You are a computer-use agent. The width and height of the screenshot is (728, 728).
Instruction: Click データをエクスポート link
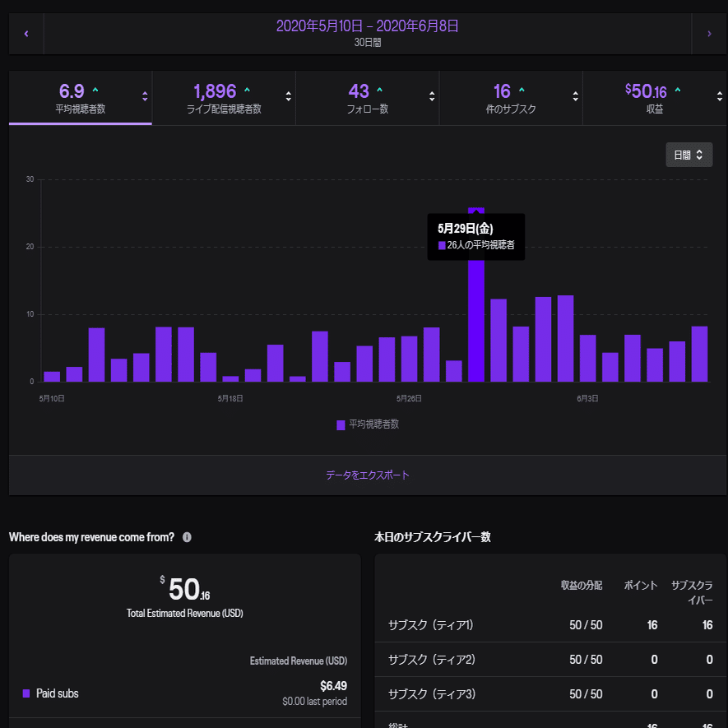[367, 475]
